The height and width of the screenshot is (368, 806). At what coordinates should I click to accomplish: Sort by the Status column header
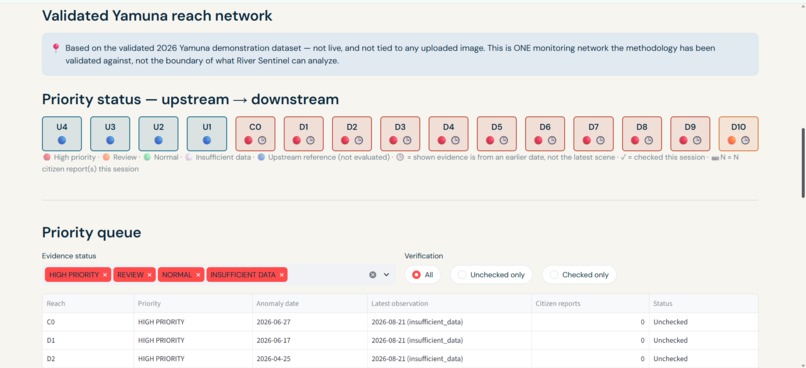(704, 304)
